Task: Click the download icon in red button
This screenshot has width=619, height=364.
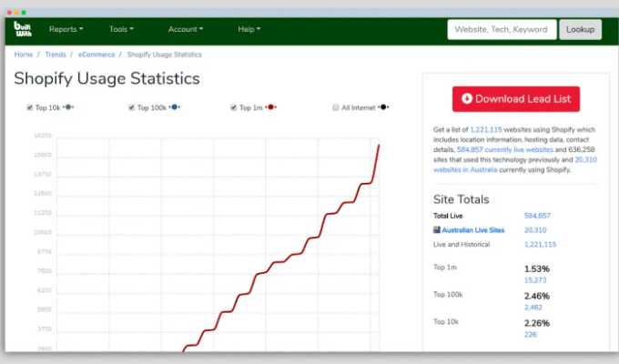Action: [x=467, y=99]
